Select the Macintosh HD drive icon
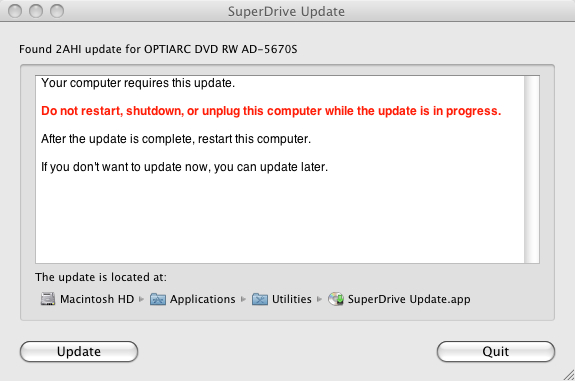The width and height of the screenshot is (575, 381). click(x=48, y=299)
